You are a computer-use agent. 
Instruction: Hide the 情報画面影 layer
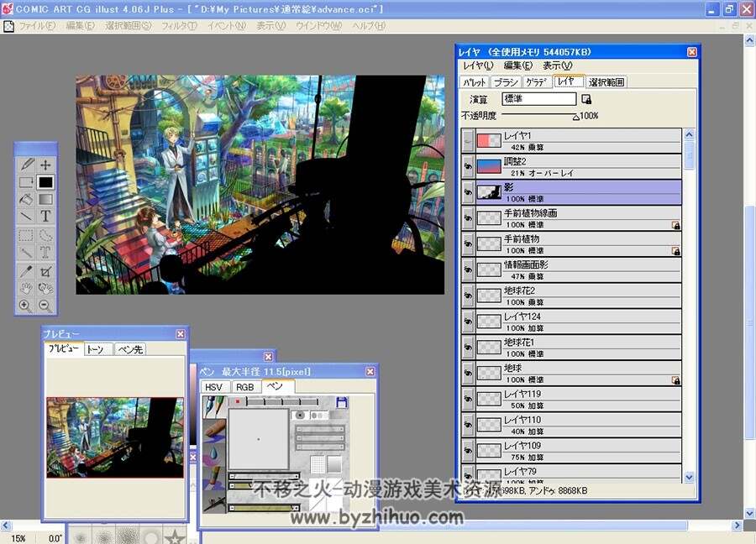coord(468,269)
